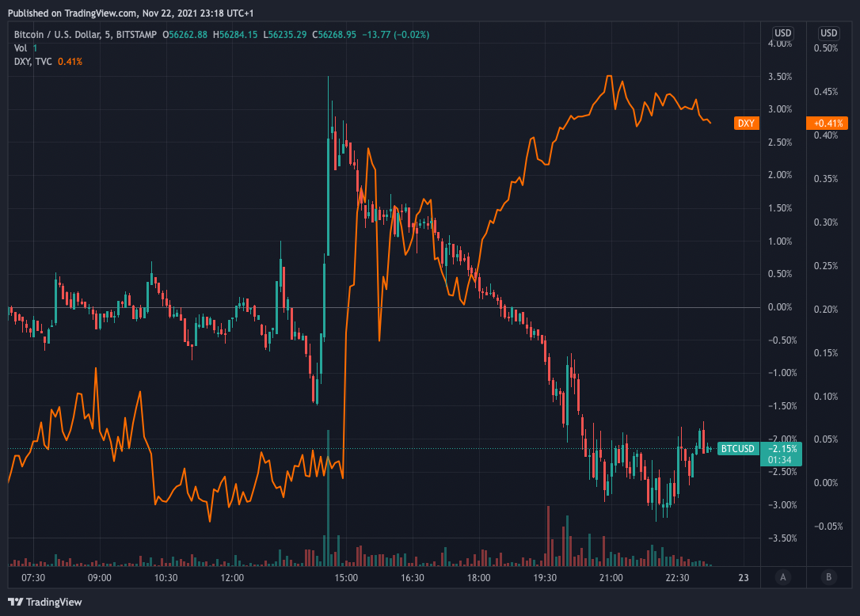Click the 0.00% level on the percentage scale
The width and height of the screenshot is (860, 616).
(779, 306)
